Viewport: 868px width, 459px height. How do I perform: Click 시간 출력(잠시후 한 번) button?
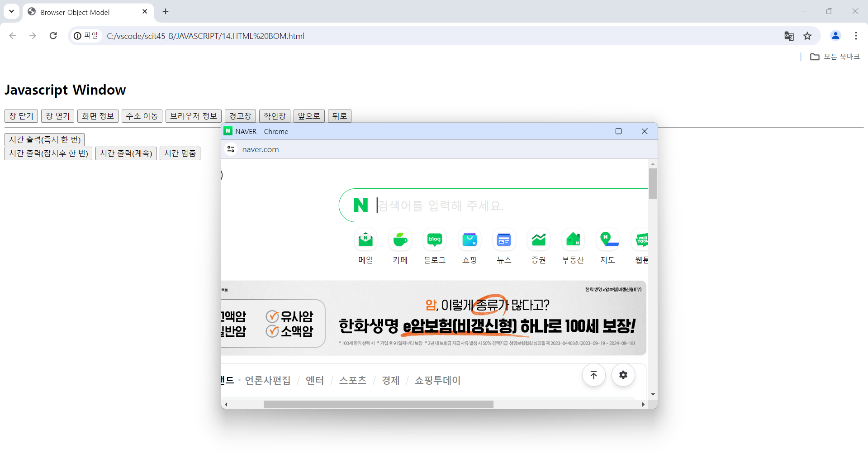coord(48,153)
